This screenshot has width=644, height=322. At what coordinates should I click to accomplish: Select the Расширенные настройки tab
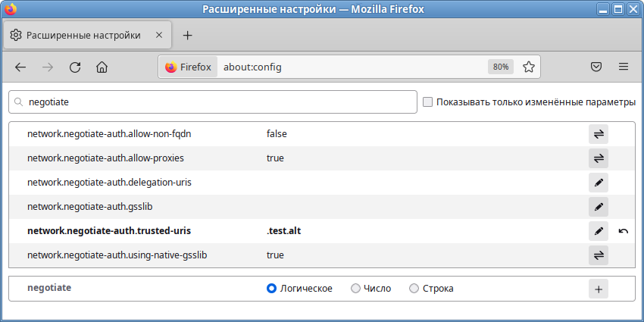pyautogui.click(x=87, y=36)
